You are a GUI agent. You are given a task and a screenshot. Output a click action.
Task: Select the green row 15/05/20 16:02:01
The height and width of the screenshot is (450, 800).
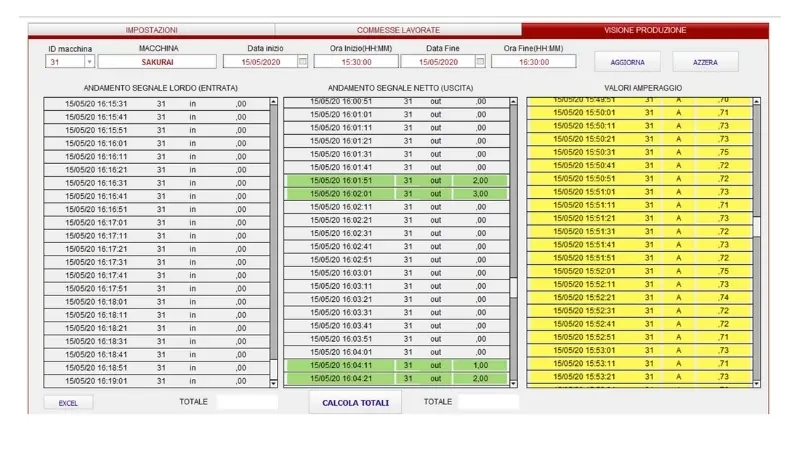point(396,194)
